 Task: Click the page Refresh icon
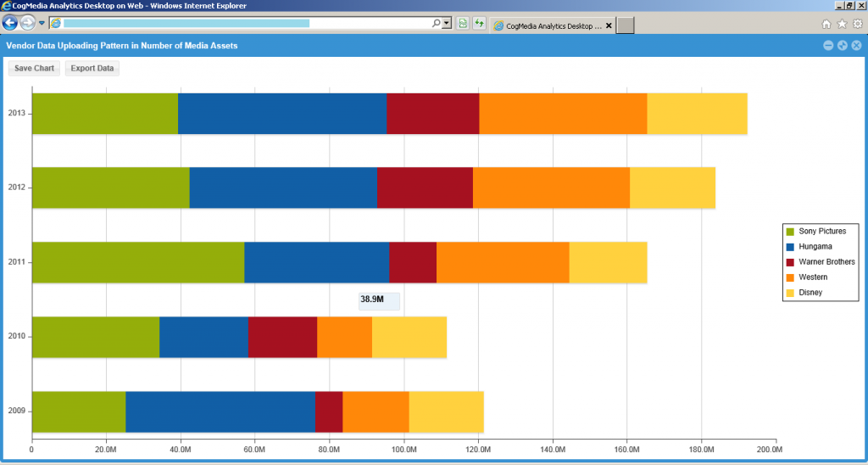(479, 24)
